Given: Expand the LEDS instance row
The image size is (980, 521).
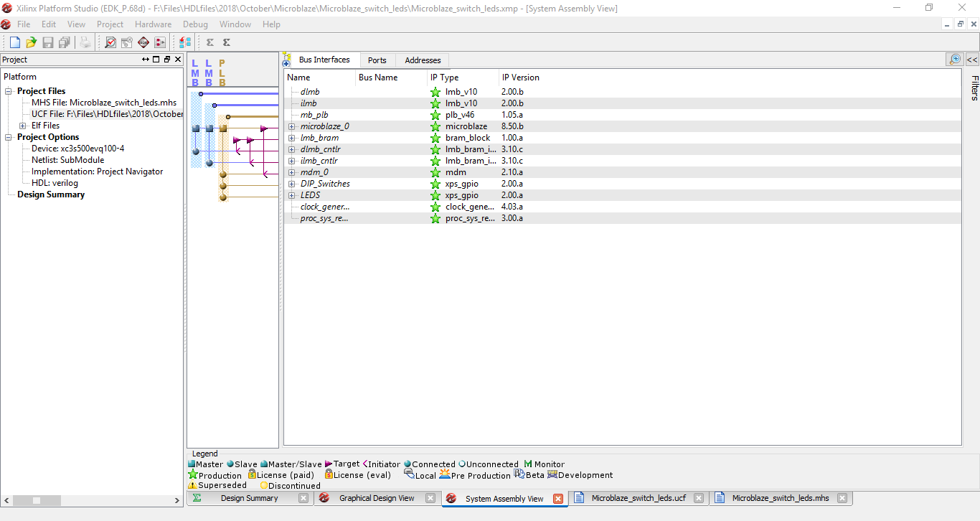Looking at the screenshot, I should point(292,195).
